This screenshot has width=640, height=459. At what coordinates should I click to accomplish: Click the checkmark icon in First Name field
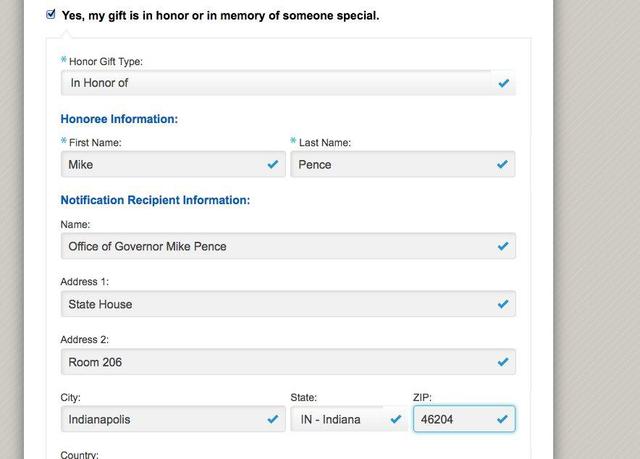click(273, 164)
